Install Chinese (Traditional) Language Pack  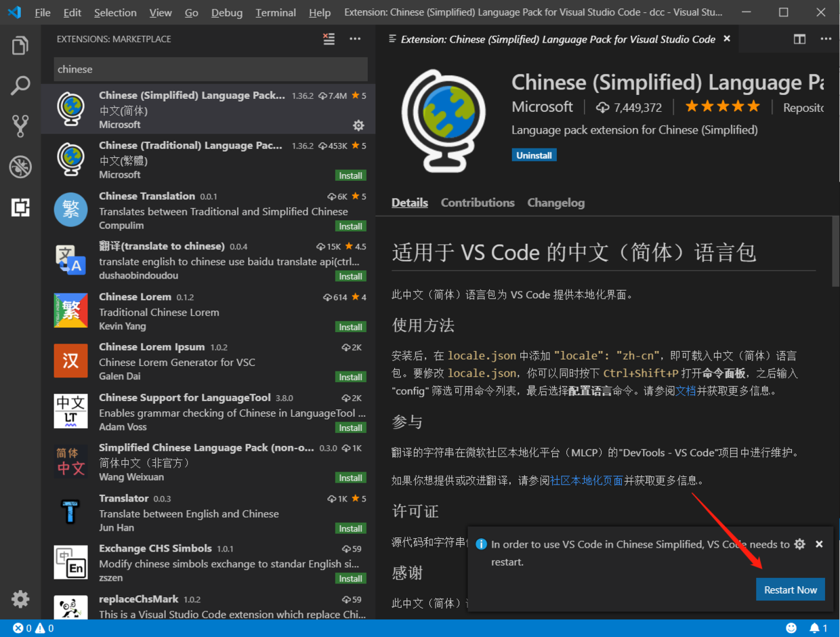coord(351,176)
